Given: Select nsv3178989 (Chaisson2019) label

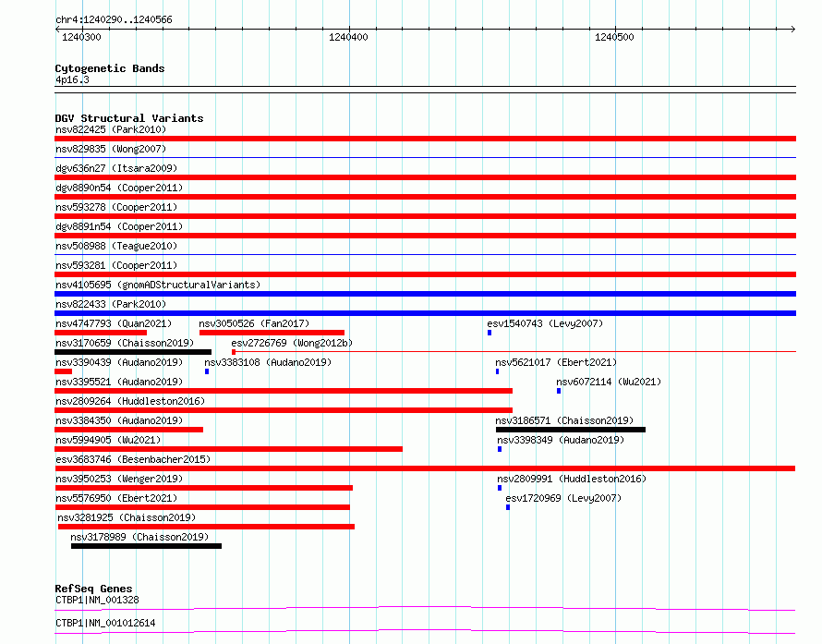Looking at the screenshot, I should 139,537.
